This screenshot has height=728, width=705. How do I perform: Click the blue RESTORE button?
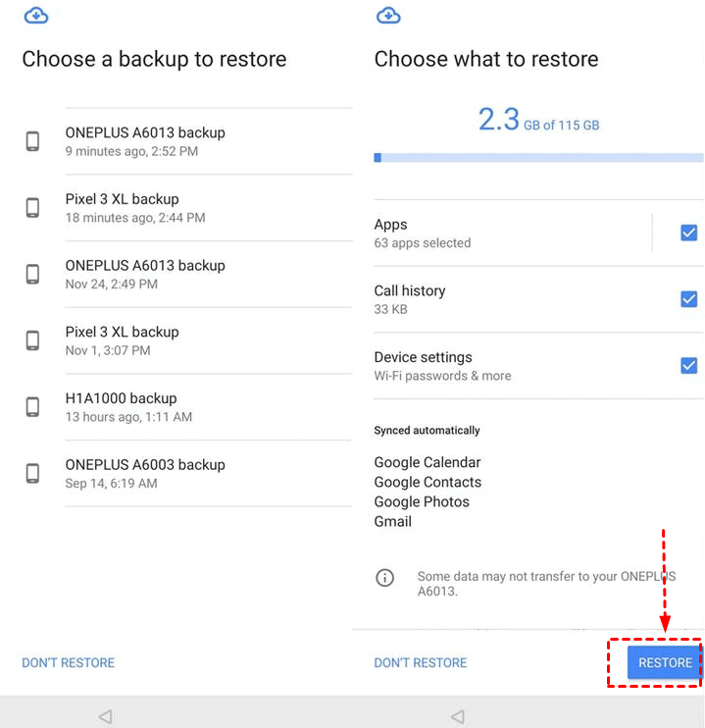pyautogui.click(x=665, y=663)
